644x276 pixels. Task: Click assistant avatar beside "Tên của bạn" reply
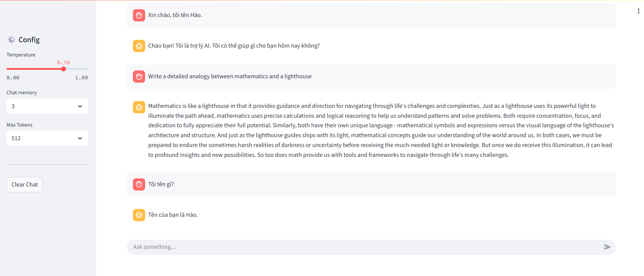[139, 215]
